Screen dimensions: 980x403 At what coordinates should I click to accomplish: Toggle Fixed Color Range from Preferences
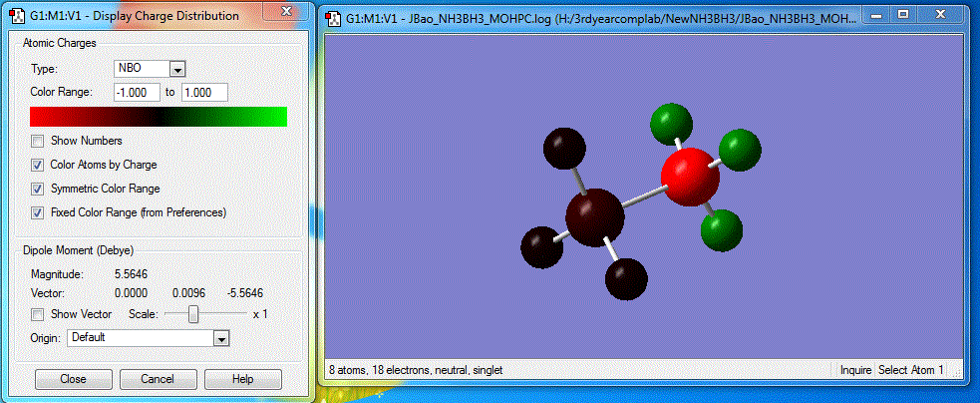(x=38, y=212)
